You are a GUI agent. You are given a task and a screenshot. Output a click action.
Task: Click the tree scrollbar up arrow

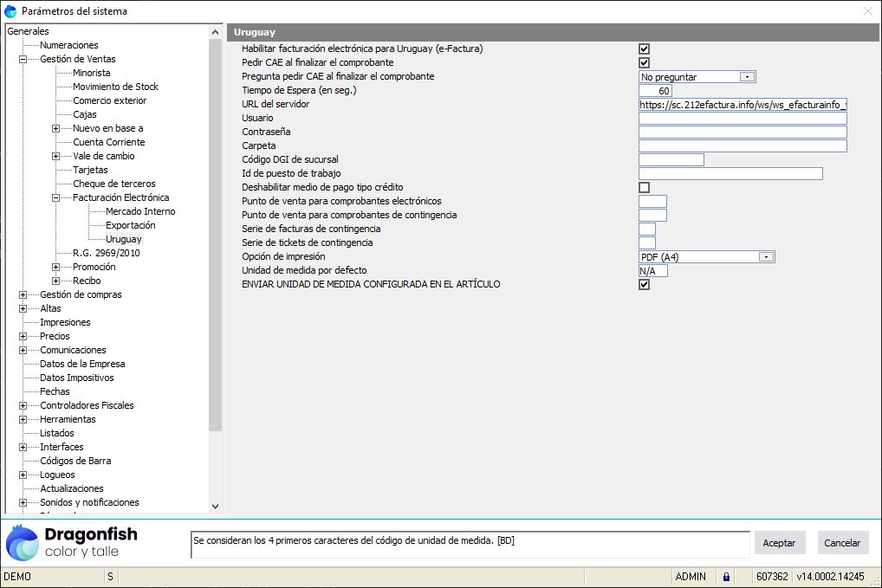(215, 33)
